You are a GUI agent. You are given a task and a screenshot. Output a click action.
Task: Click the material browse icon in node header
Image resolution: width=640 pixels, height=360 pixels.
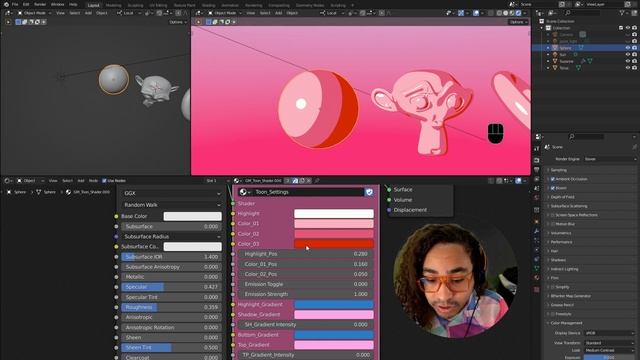(x=237, y=180)
